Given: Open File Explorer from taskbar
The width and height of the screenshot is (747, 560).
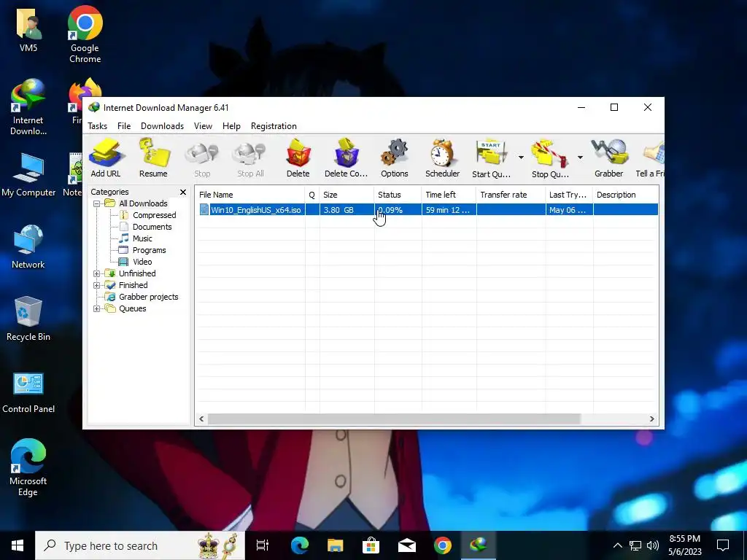Looking at the screenshot, I should pyautogui.click(x=336, y=545).
